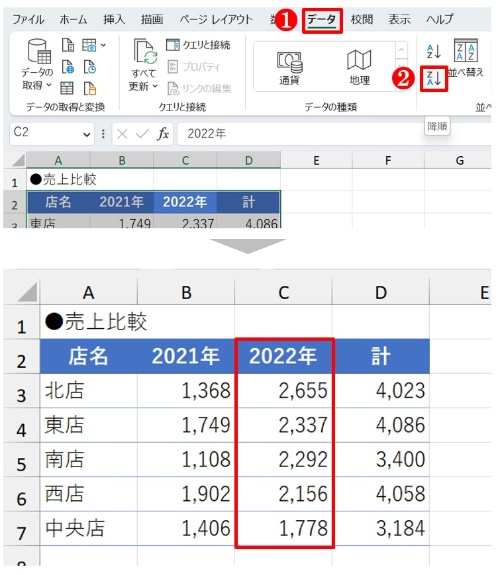Open the Name Box dropdown arrow

(87, 135)
